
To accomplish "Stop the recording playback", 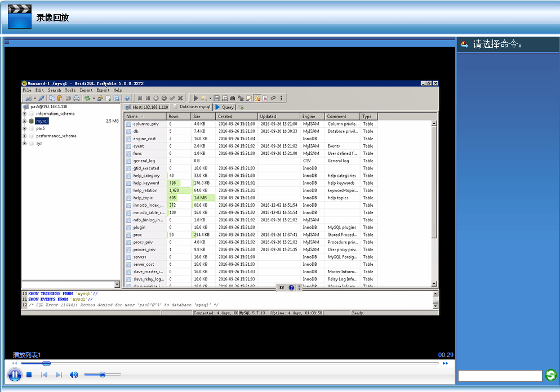I will point(29,375).
